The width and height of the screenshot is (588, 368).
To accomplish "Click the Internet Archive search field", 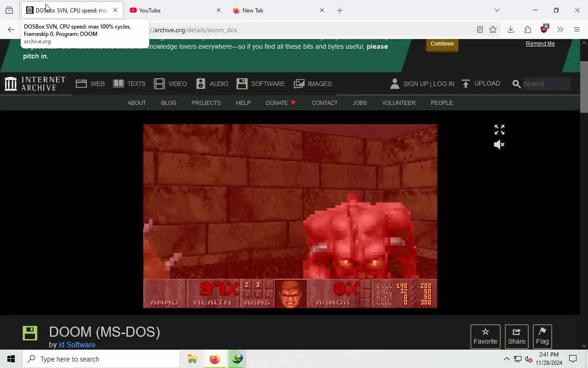I will (x=546, y=84).
